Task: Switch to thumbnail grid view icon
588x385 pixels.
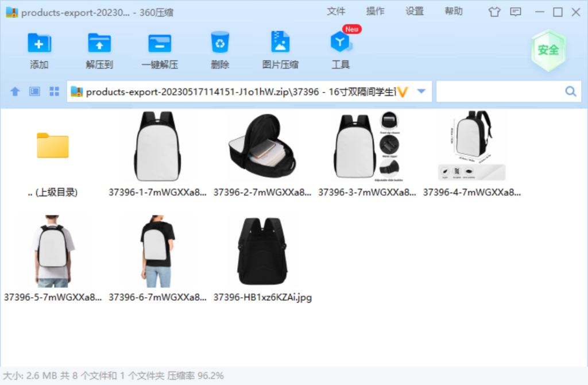Action: [55, 91]
